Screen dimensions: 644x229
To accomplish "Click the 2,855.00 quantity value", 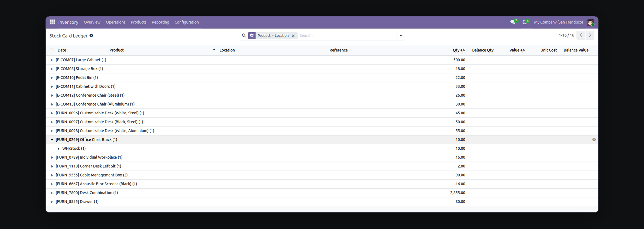I will (458, 193).
